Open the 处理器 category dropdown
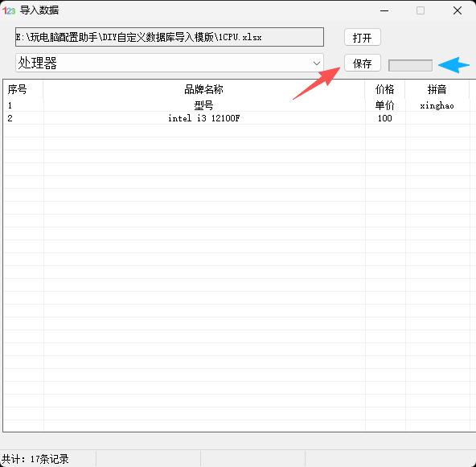 pyautogui.click(x=170, y=63)
